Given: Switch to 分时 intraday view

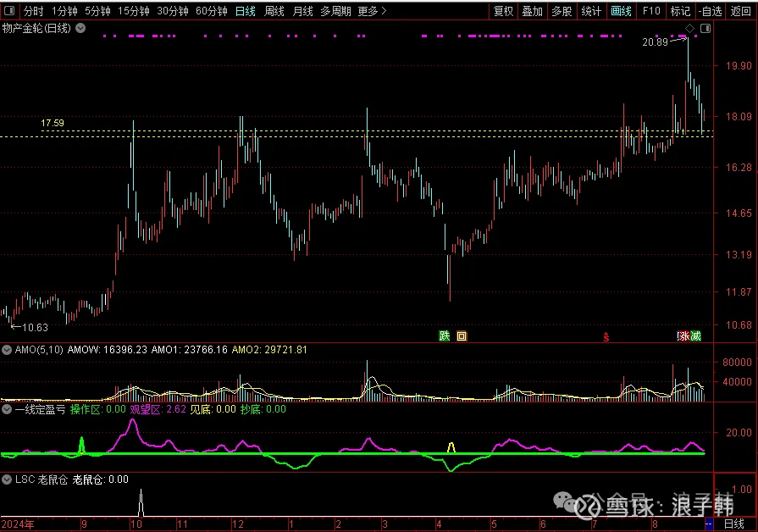Looking at the screenshot, I should pyautogui.click(x=33, y=11).
